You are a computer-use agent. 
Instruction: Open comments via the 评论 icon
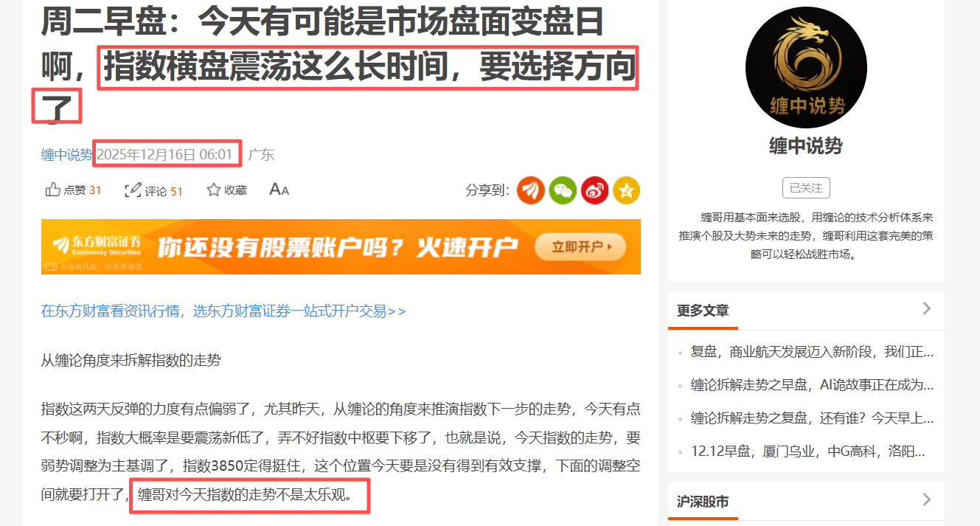pyautogui.click(x=133, y=190)
